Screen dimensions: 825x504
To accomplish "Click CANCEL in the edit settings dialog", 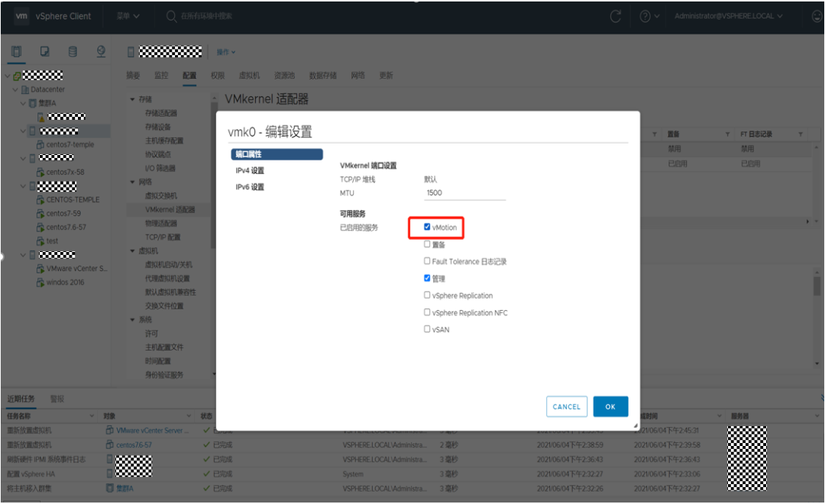I will pos(567,407).
